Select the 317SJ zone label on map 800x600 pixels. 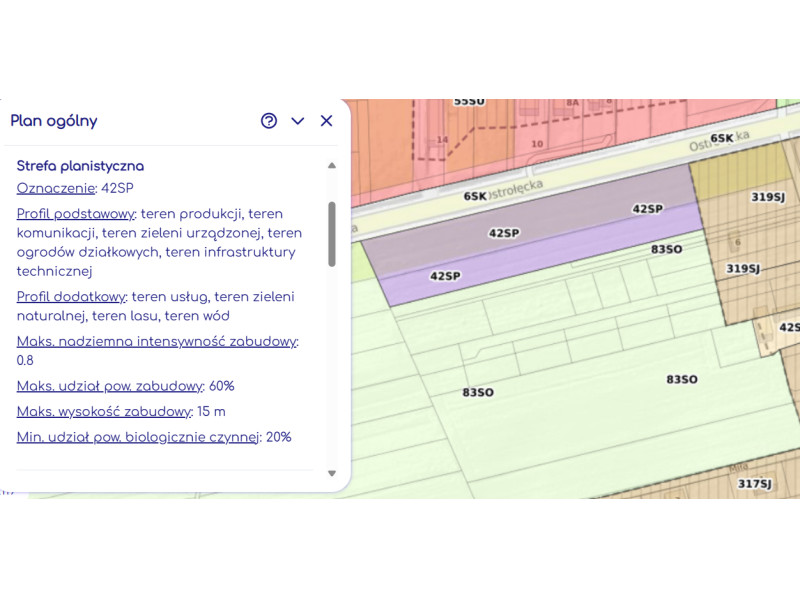pyautogui.click(x=755, y=483)
